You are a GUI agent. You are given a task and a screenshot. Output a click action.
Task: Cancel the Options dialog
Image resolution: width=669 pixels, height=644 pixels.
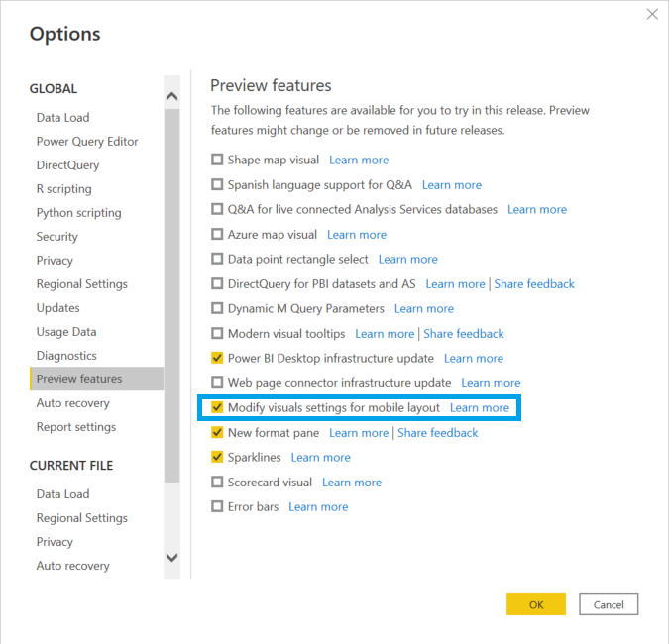tap(609, 604)
